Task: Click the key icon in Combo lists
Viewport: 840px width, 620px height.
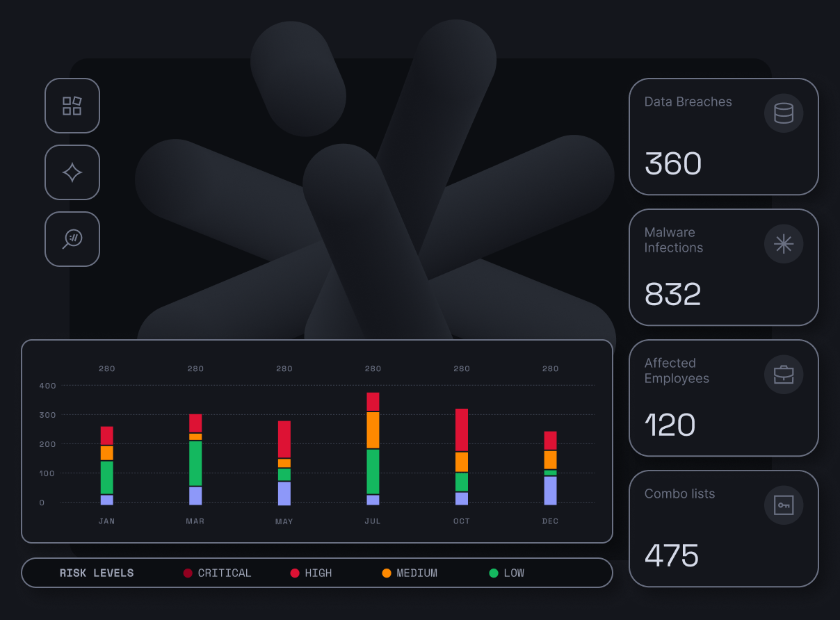Action: point(784,505)
